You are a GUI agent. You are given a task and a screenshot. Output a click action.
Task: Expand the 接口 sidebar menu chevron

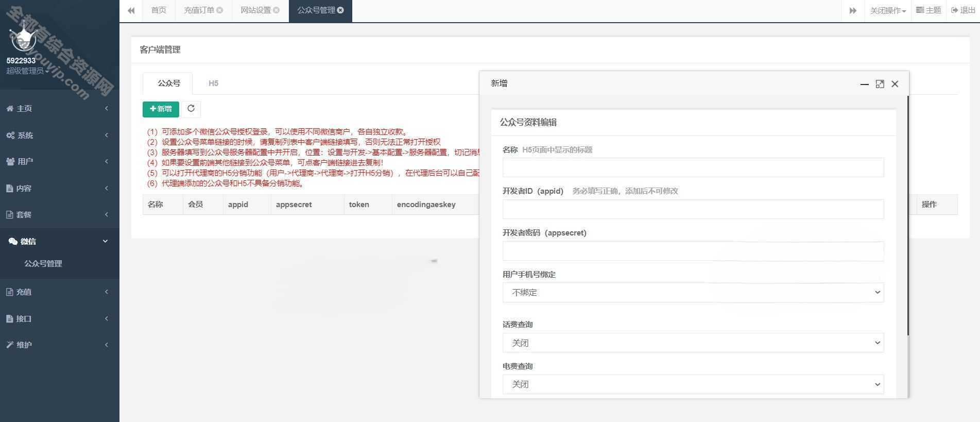click(107, 318)
